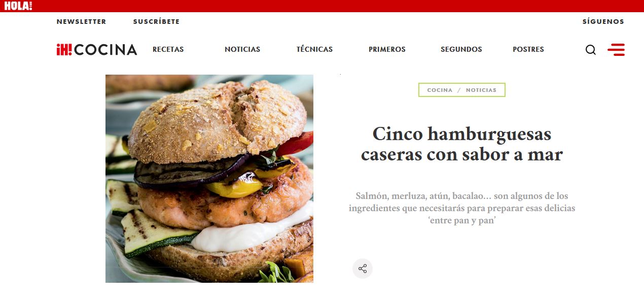Select Noticias in the navigation bar
This screenshot has height=298, width=644.
pos(242,49)
